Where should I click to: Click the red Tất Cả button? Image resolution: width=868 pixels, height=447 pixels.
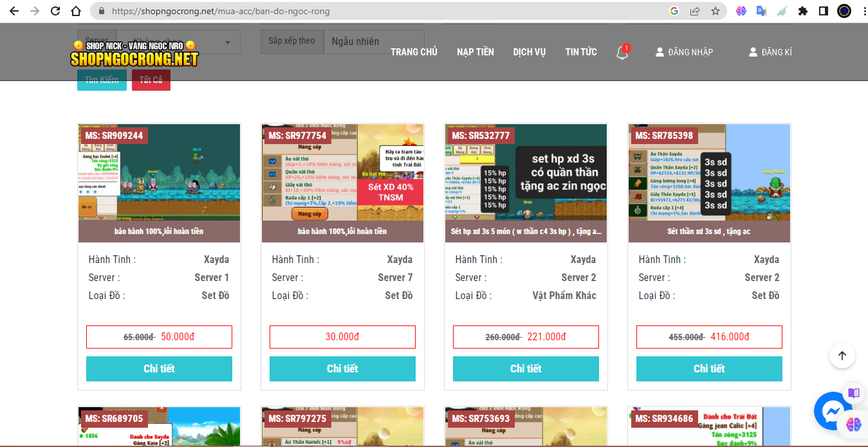(151, 80)
